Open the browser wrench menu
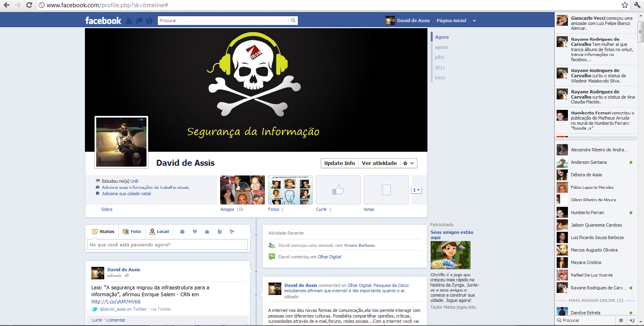The width and height of the screenshot is (644, 326). pyautogui.click(x=637, y=5)
